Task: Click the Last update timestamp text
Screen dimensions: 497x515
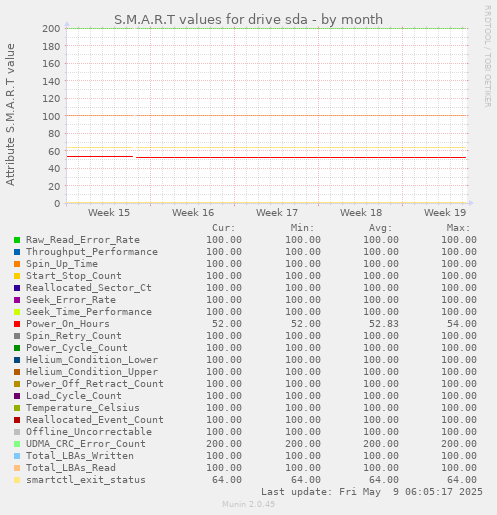Action: (x=372, y=492)
